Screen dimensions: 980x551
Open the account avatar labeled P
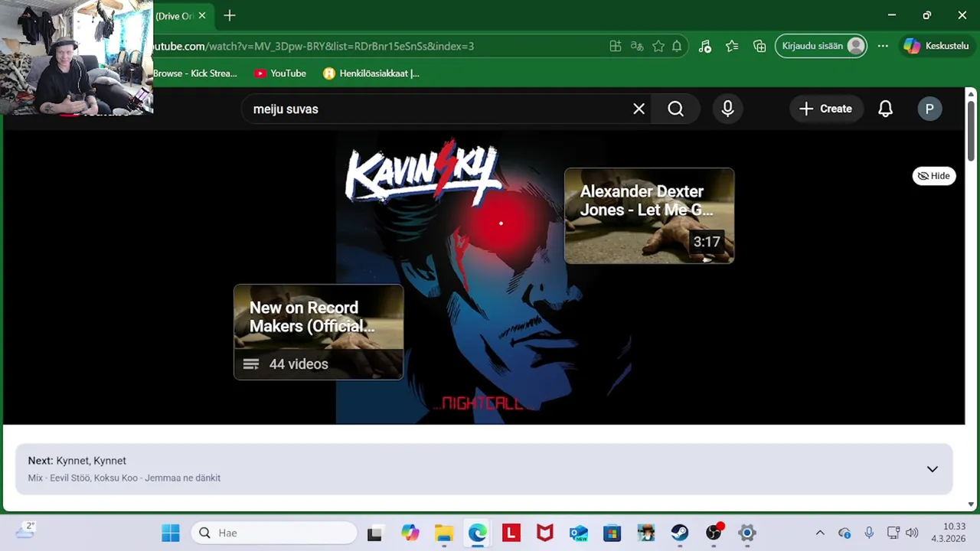pos(929,109)
